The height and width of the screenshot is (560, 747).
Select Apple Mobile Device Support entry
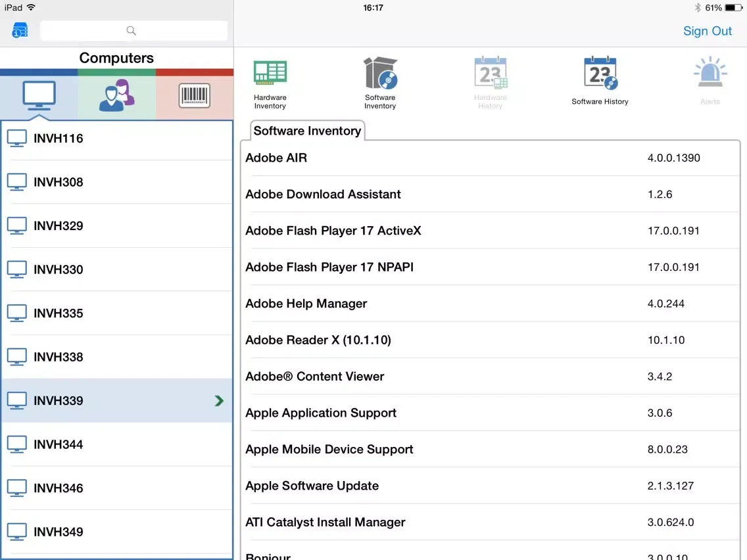pyautogui.click(x=491, y=450)
